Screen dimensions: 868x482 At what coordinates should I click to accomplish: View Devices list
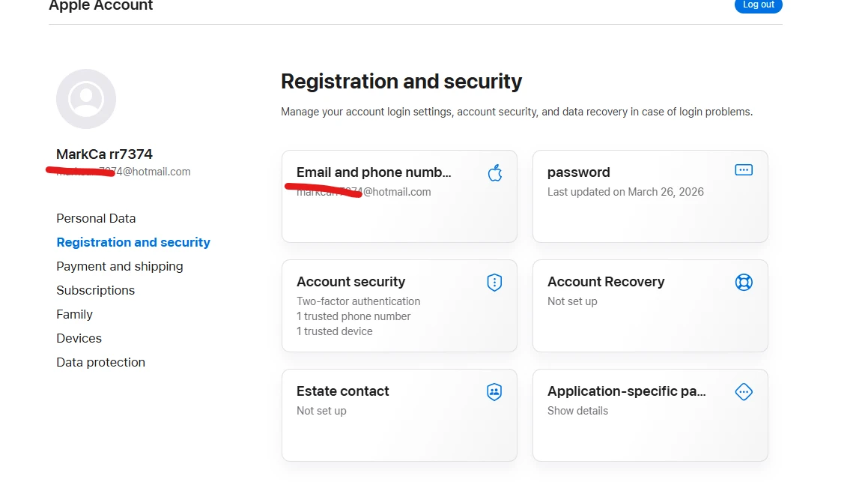point(79,338)
